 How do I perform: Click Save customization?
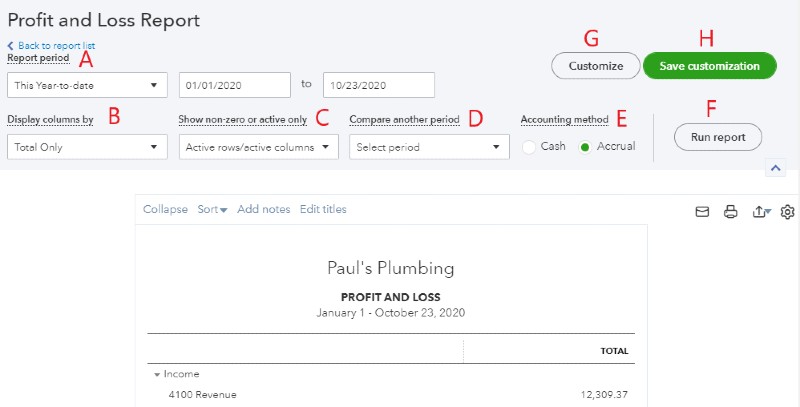coord(710,66)
